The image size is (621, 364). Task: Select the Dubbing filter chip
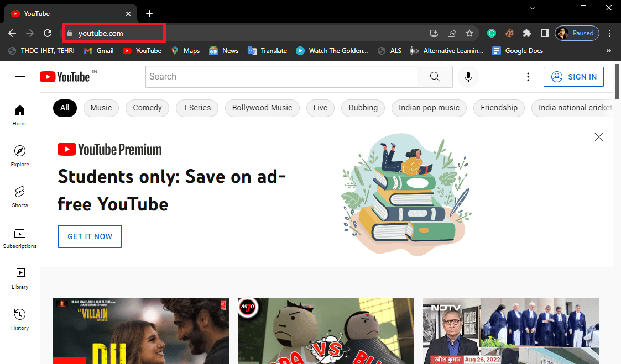point(363,108)
